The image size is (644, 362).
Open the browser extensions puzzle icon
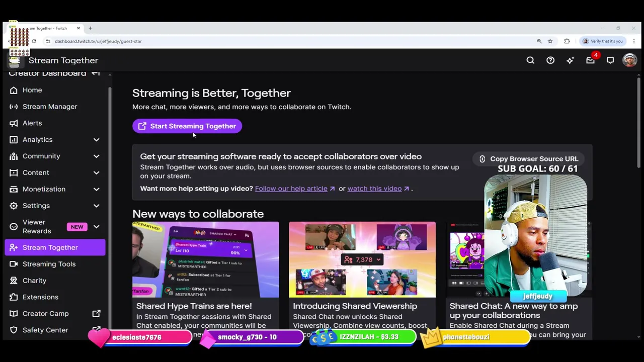point(567,41)
